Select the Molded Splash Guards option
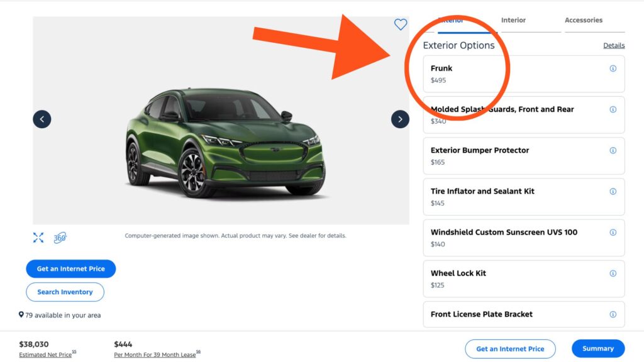This screenshot has height=362, width=644. pos(516,114)
